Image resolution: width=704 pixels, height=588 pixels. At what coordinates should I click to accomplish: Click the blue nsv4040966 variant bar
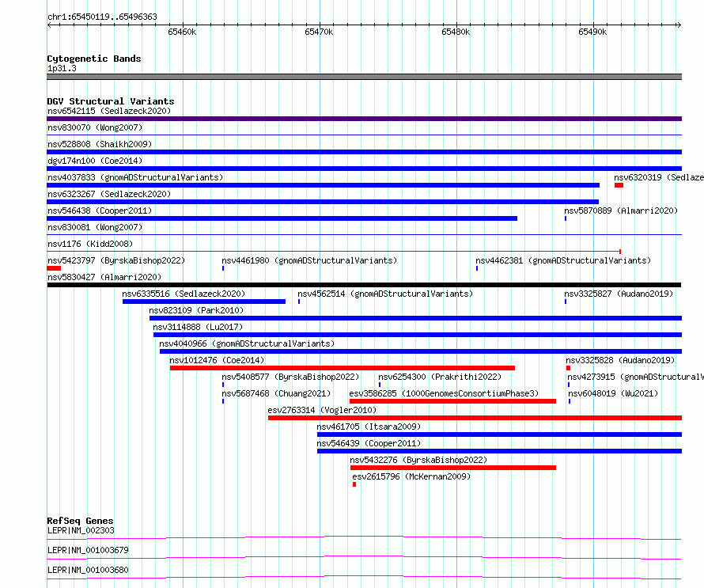(421, 351)
